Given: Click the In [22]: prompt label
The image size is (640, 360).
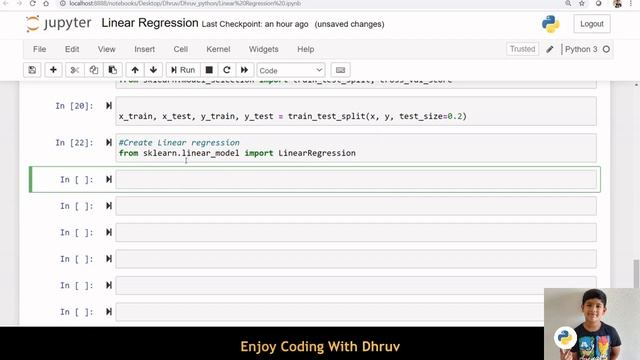Looking at the screenshot, I should click(74, 143).
